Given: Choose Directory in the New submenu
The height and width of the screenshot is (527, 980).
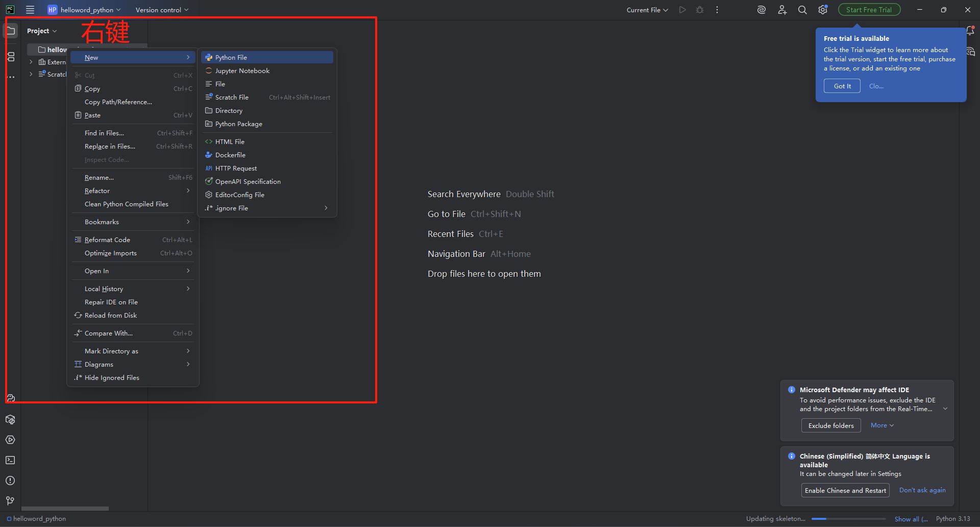Looking at the screenshot, I should tap(229, 111).
